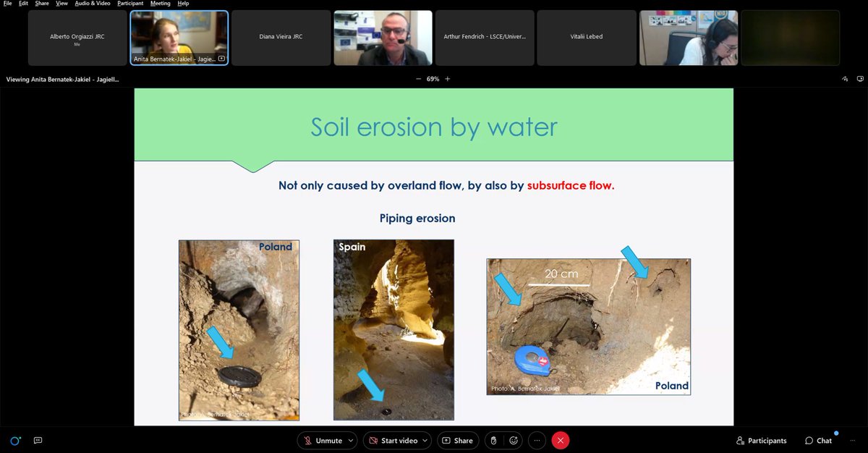868x453 pixels.
Task: Select Diana Vieira JRC participant tile
Action: [281, 38]
